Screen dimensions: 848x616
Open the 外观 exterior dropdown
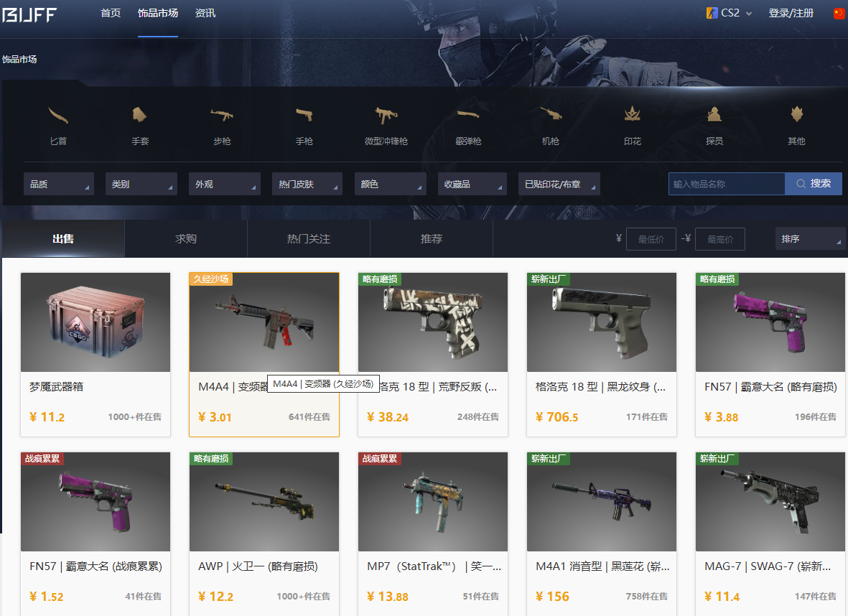(225, 184)
